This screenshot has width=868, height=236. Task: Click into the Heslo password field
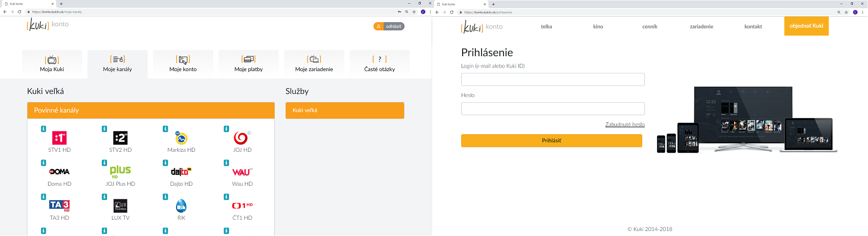(553, 109)
